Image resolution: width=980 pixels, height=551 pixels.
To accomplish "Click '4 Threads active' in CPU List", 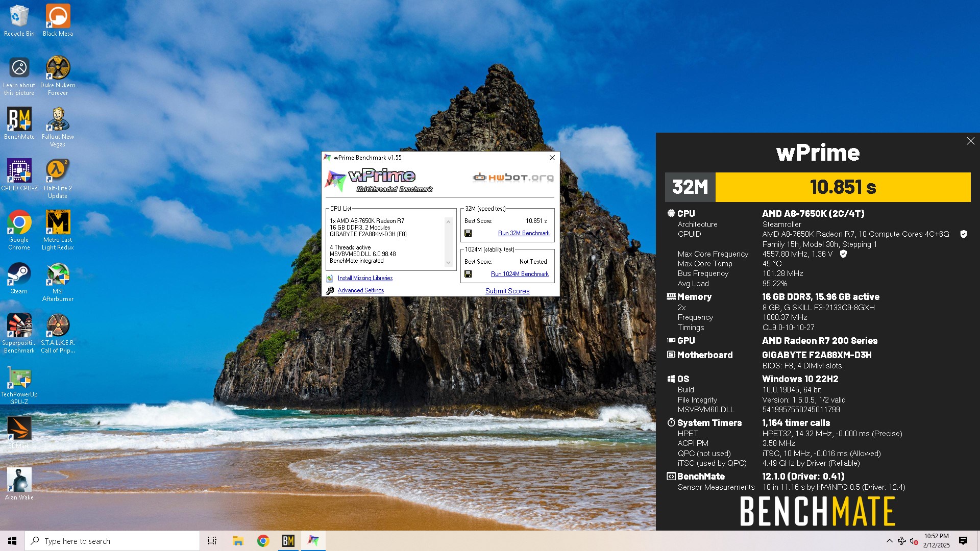I will (x=350, y=247).
